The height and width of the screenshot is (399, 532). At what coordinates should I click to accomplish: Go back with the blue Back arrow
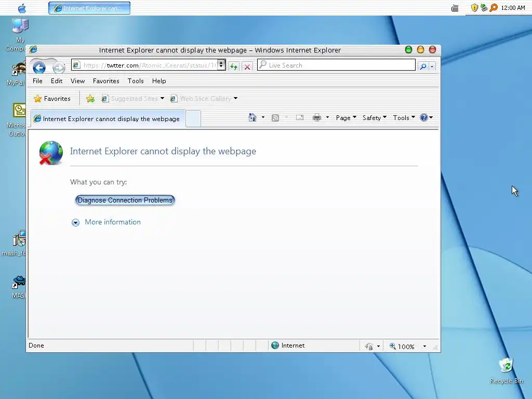click(x=39, y=68)
